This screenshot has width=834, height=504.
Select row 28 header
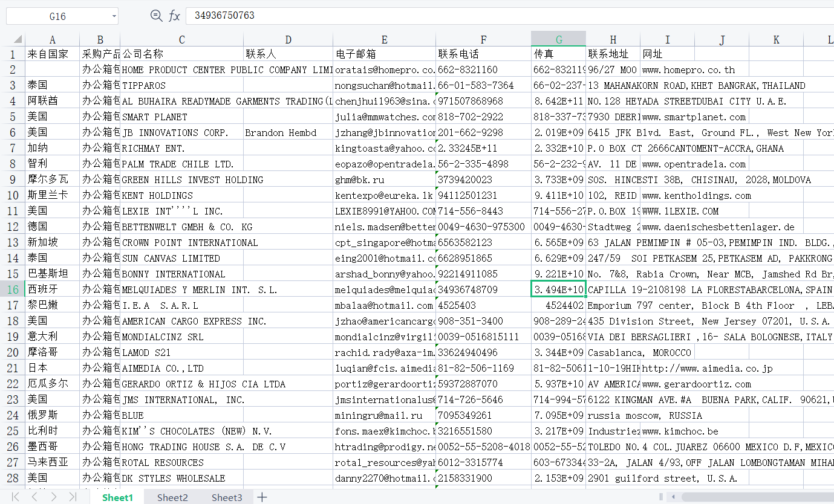12,478
